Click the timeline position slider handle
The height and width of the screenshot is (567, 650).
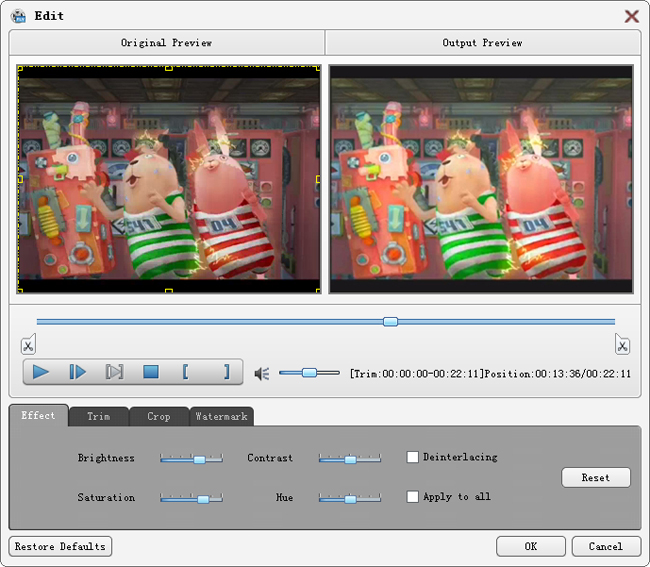[x=390, y=322]
